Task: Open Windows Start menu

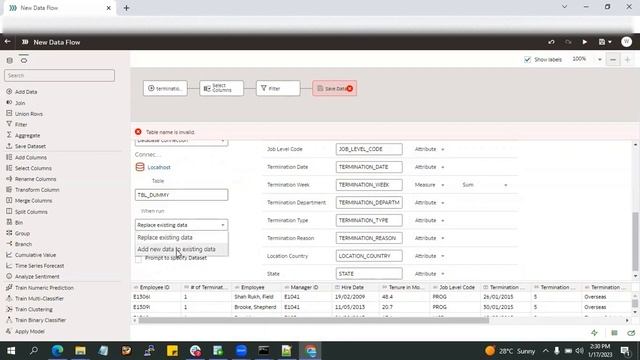Action: pos(11,351)
